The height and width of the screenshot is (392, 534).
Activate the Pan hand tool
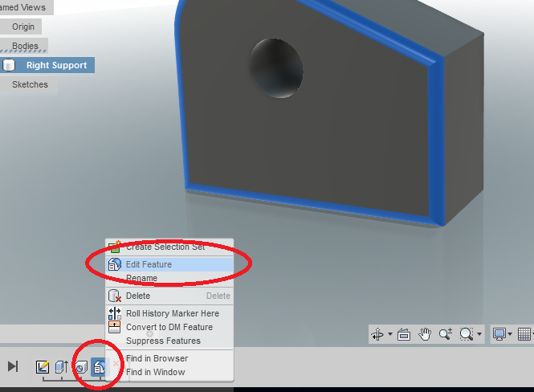pos(425,334)
